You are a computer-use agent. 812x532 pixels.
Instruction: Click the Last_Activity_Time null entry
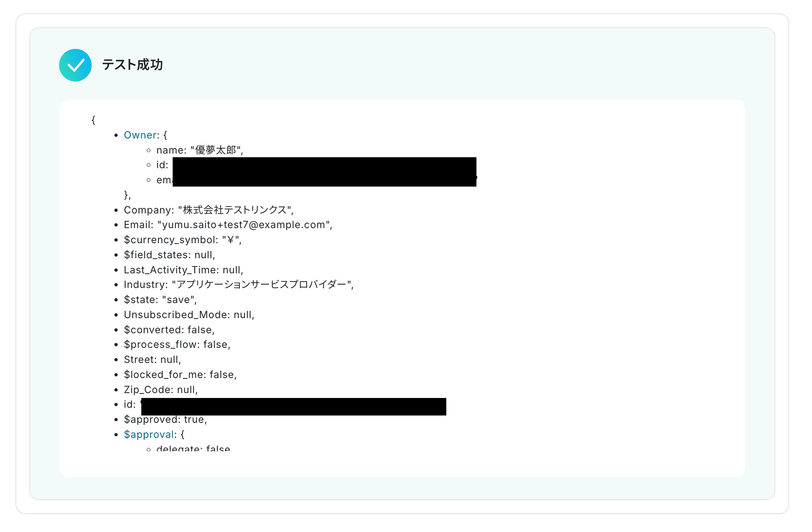pyautogui.click(x=183, y=270)
